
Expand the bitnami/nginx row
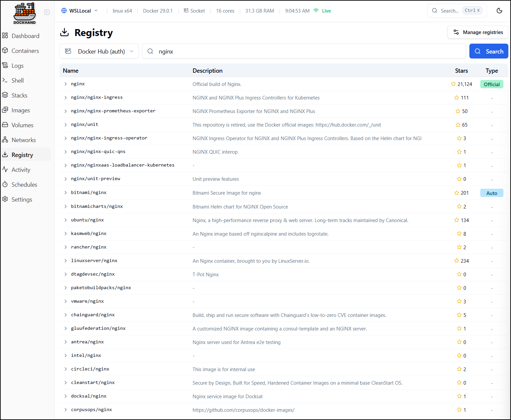click(x=65, y=193)
